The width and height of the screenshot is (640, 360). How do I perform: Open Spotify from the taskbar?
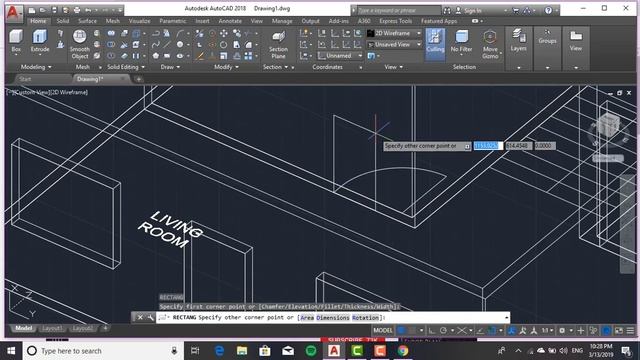pos(311,351)
